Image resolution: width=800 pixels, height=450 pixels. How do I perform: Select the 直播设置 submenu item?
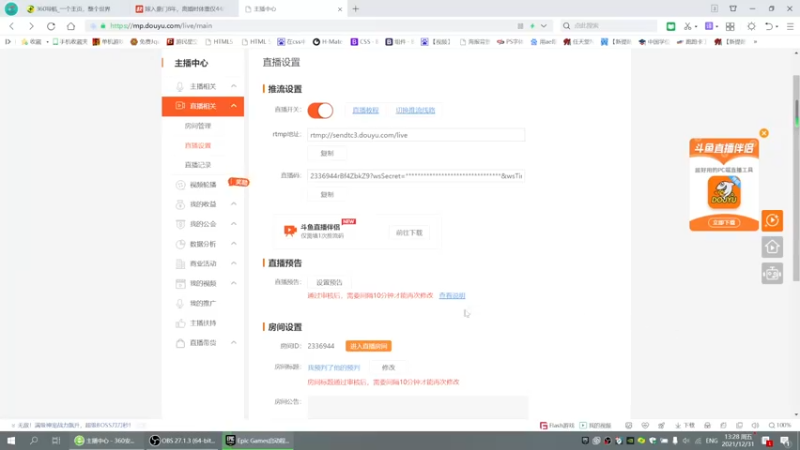198,145
